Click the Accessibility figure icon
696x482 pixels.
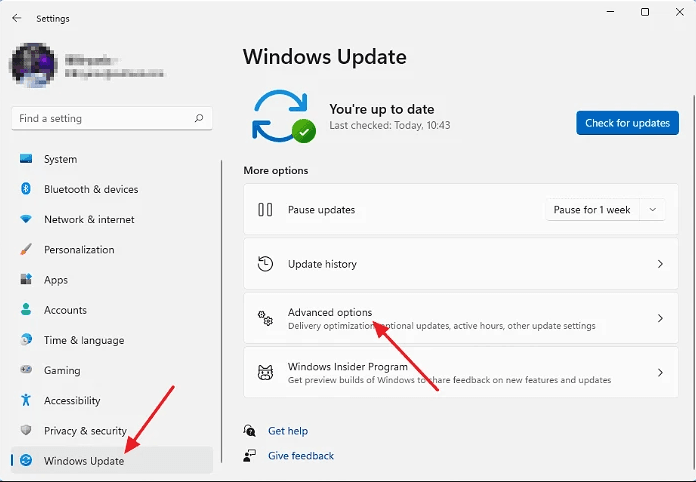tap(26, 400)
